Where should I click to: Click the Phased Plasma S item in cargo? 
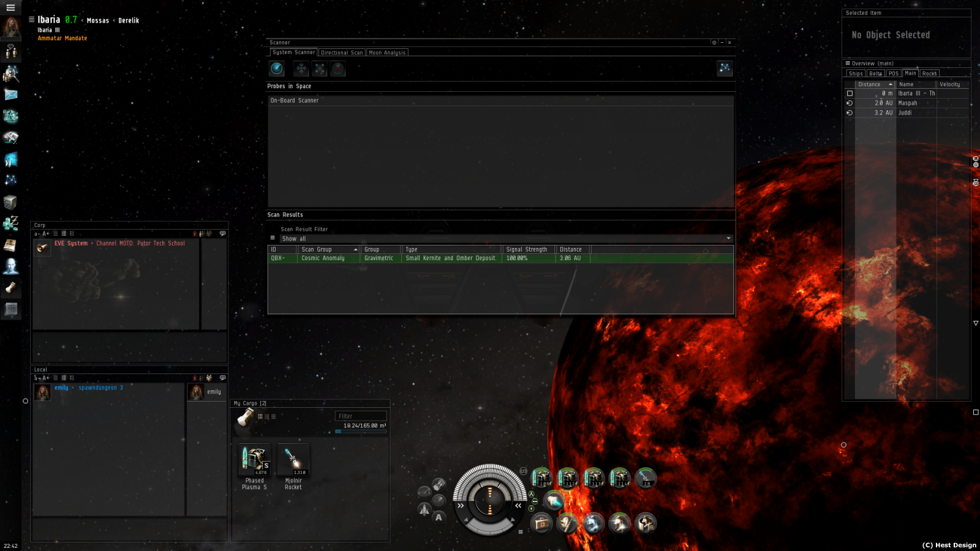255,467
